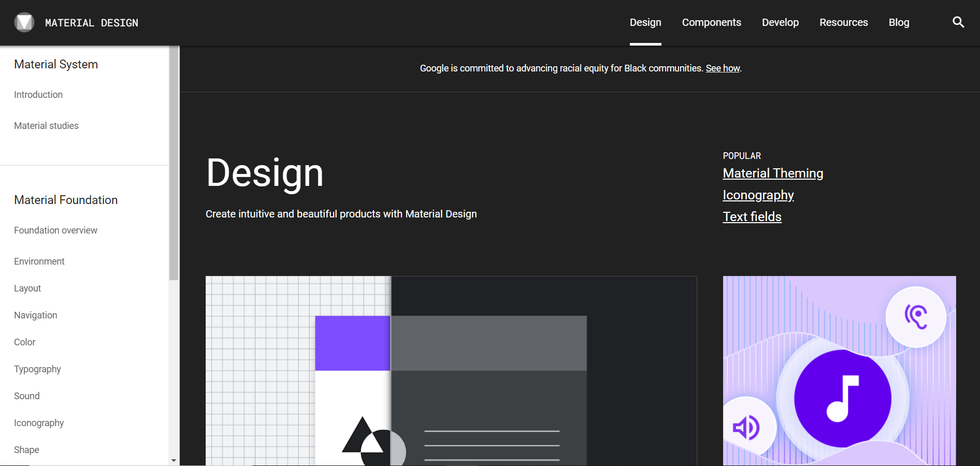Open Navigation in the sidebar
This screenshot has width=980, height=466.
pos(35,315)
